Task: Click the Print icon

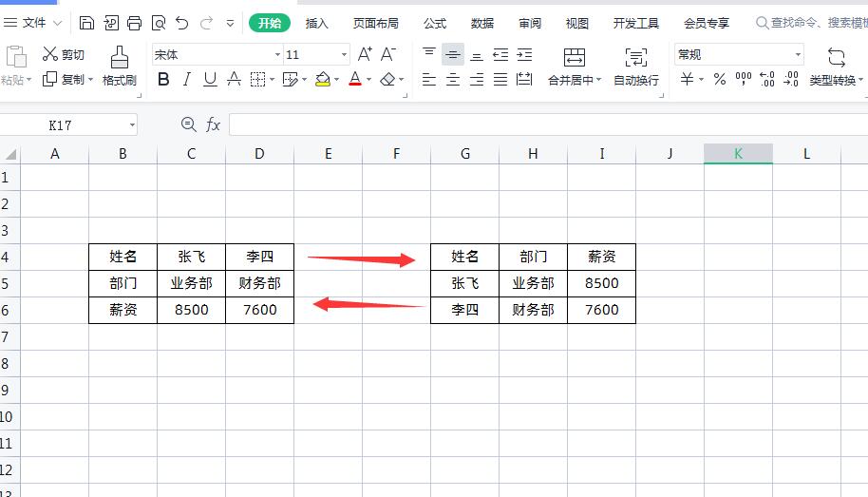Action: pos(134,23)
